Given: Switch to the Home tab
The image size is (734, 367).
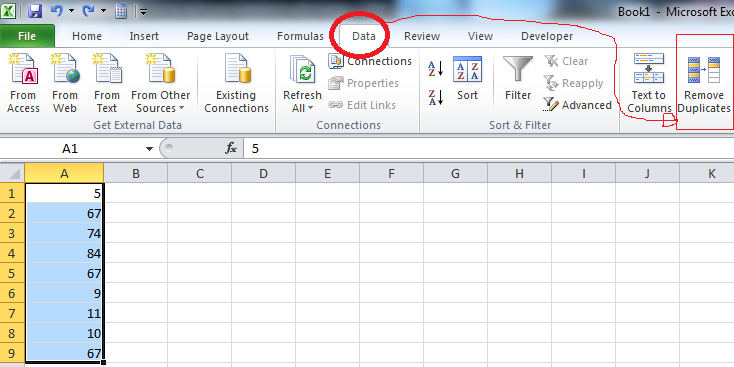Looking at the screenshot, I should pyautogui.click(x=87, y=36).
